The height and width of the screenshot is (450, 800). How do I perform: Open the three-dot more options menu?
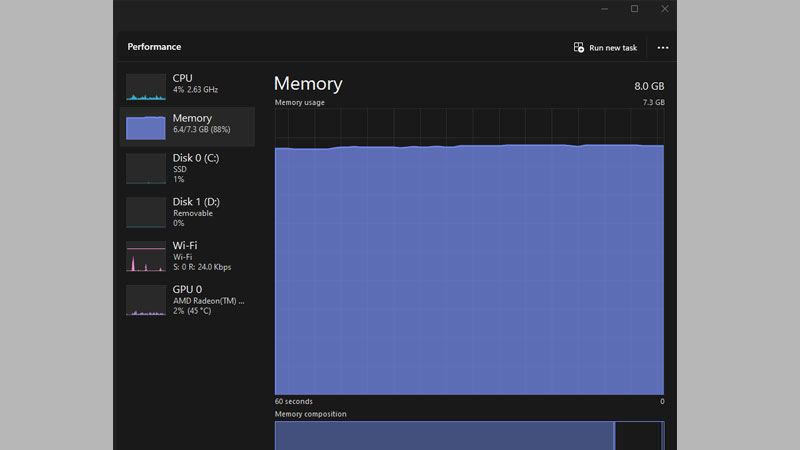[x=663, y=47]
